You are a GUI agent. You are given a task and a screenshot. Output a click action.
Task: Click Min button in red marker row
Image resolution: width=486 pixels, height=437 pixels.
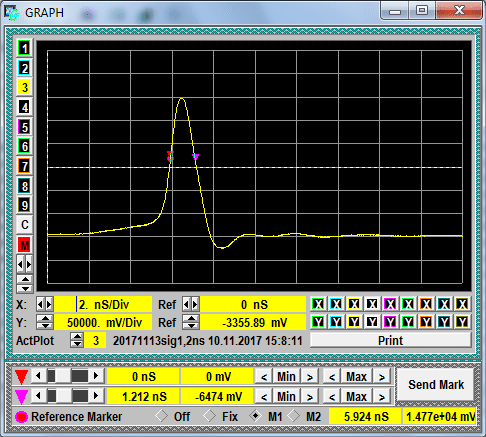click(x=286, y=377)
